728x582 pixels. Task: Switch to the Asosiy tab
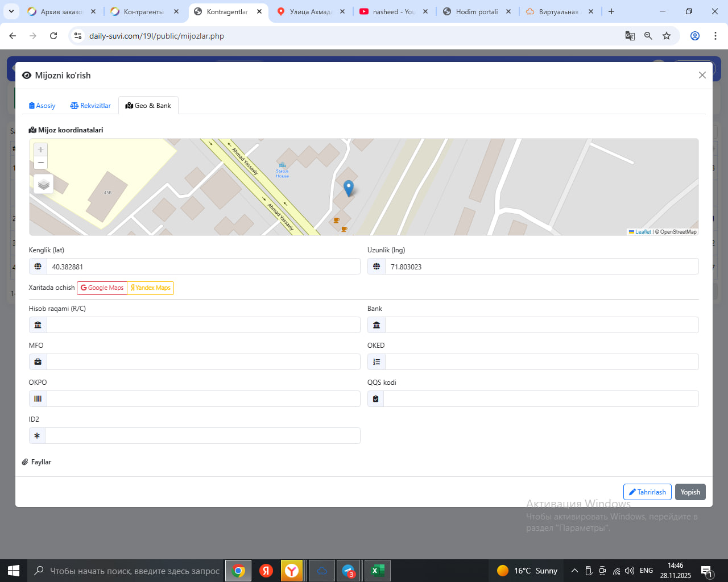42,106
